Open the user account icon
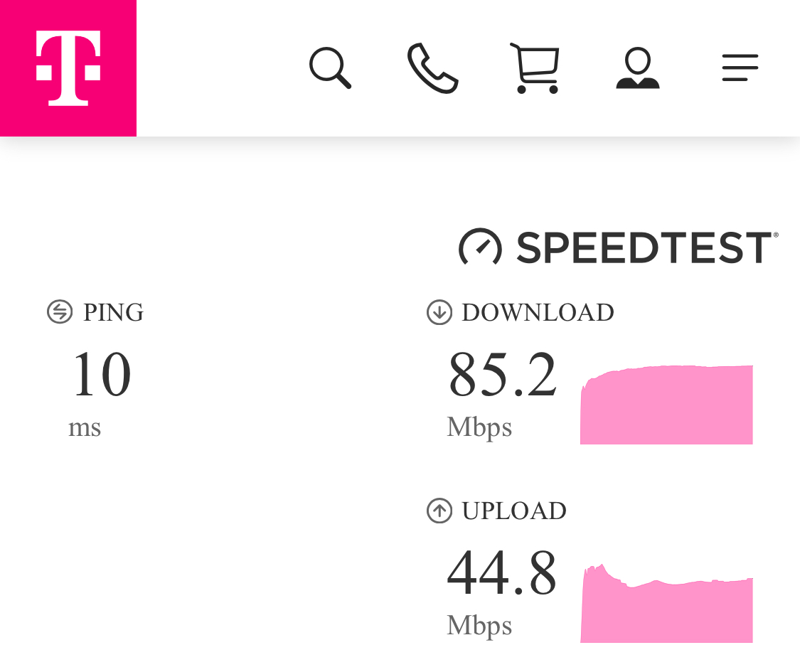This screenshot has width=800, height=672. click(x=638, y=68)
